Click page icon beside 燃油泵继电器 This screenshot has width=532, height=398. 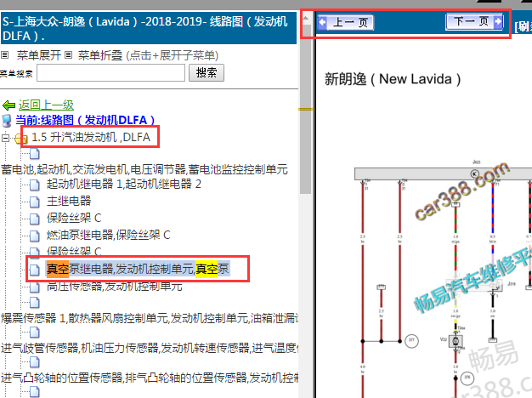point(35,236)
